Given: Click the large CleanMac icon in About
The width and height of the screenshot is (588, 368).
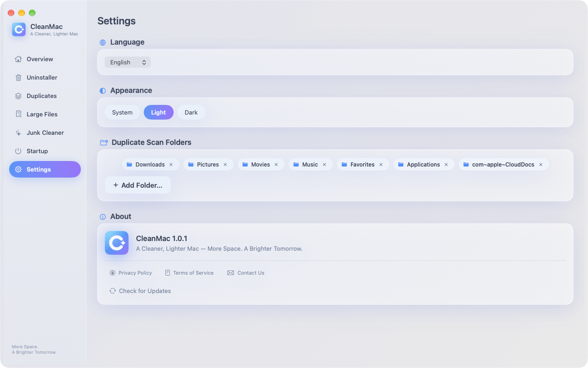Looking at the screenshot, I should point(117,243).
